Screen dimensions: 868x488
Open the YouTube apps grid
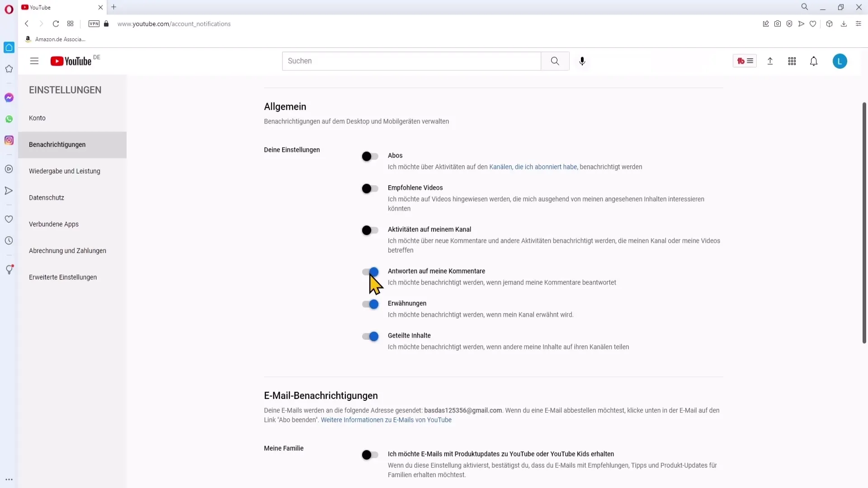point(792,61)
